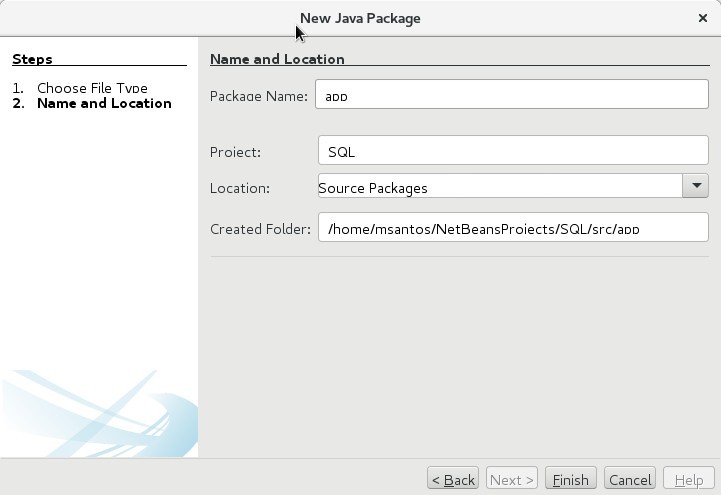The width and height of the screenshot is (721, 495).
Task: Go back with the Back button
Action: coord(452,479)
